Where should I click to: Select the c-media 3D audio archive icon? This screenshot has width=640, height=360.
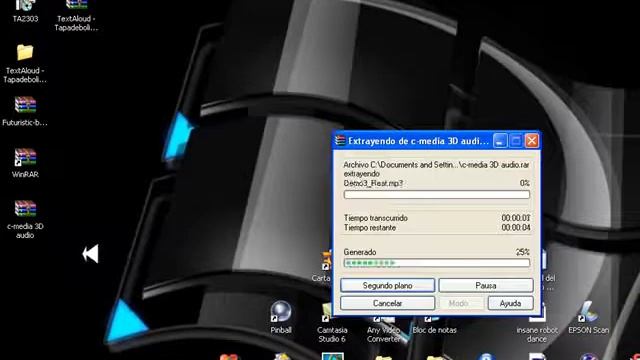click(x=25, y=209)
